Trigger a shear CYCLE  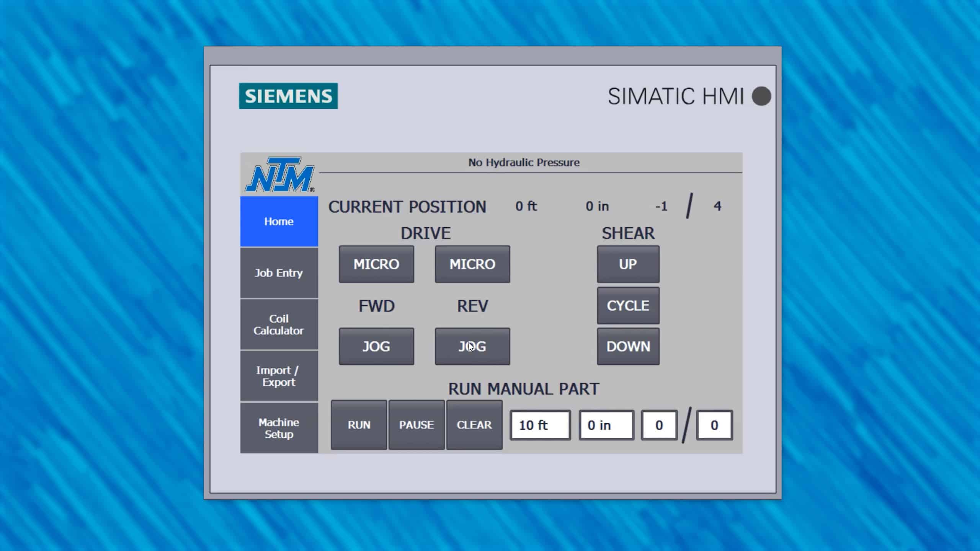[627, 305]
